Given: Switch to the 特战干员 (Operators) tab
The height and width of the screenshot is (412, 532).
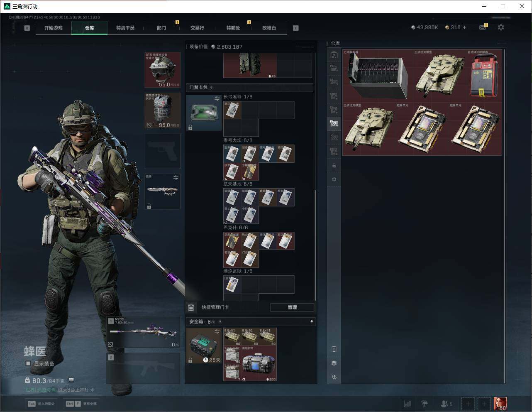Looking at the screenshot, I should pyautogui.click(x=125, y=28).
